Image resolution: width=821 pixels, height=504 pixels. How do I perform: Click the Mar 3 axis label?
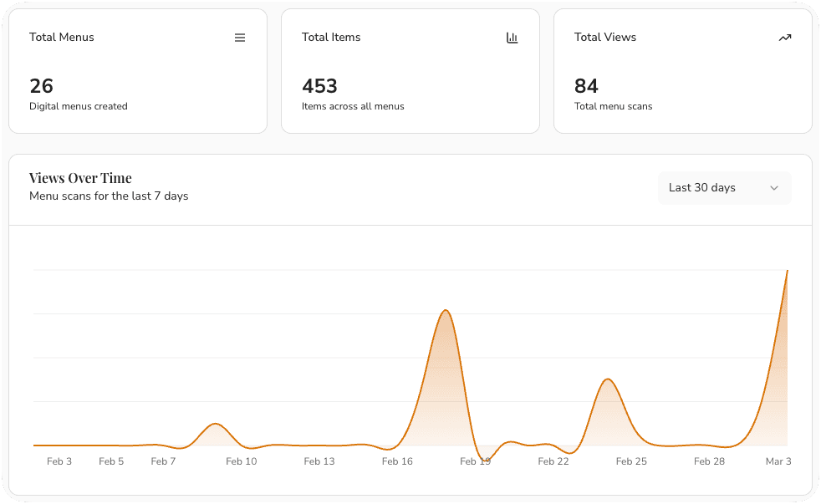coord(778,461)
